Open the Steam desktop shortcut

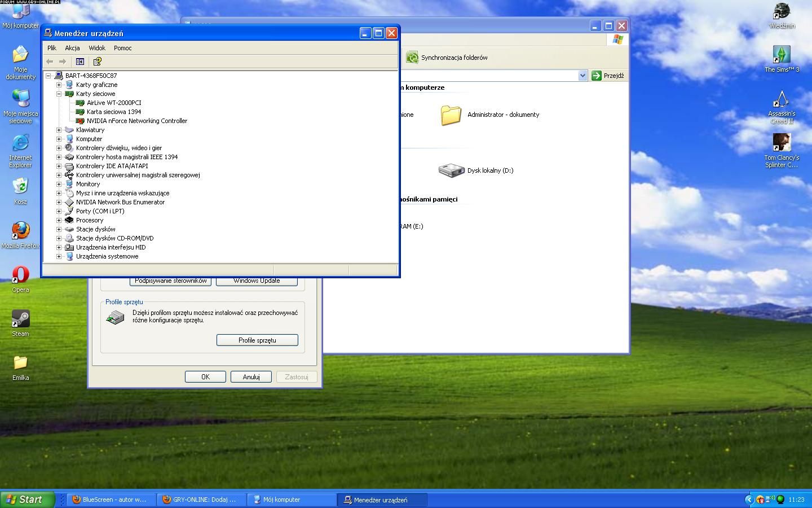21,319
